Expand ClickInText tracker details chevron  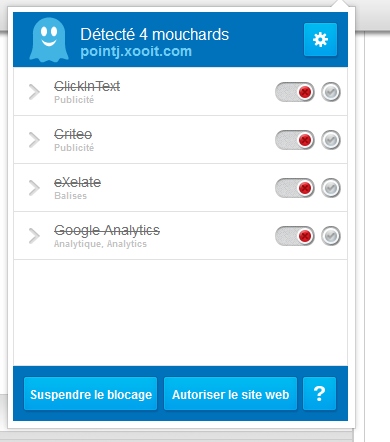point(34,92)
